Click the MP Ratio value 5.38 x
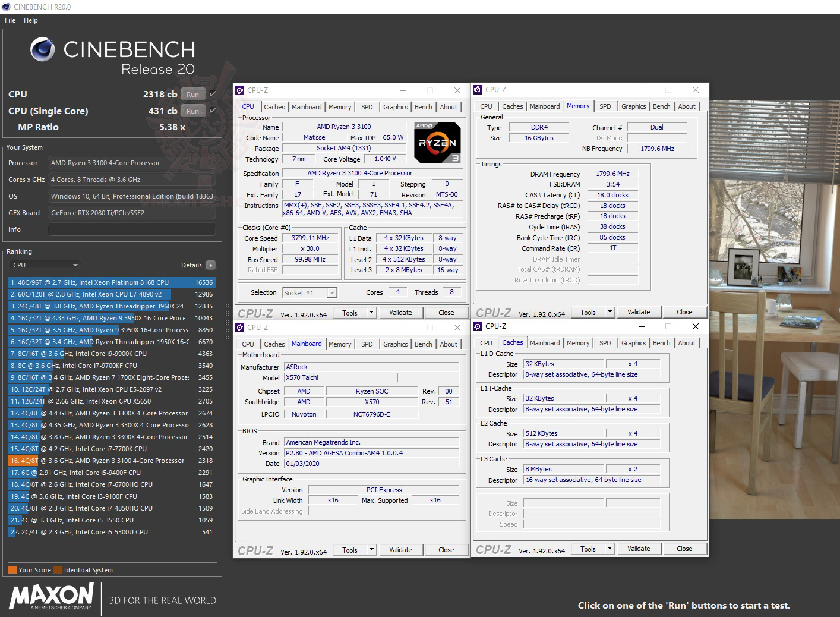This screenshot has width=840, height=617. coord(172,127)
